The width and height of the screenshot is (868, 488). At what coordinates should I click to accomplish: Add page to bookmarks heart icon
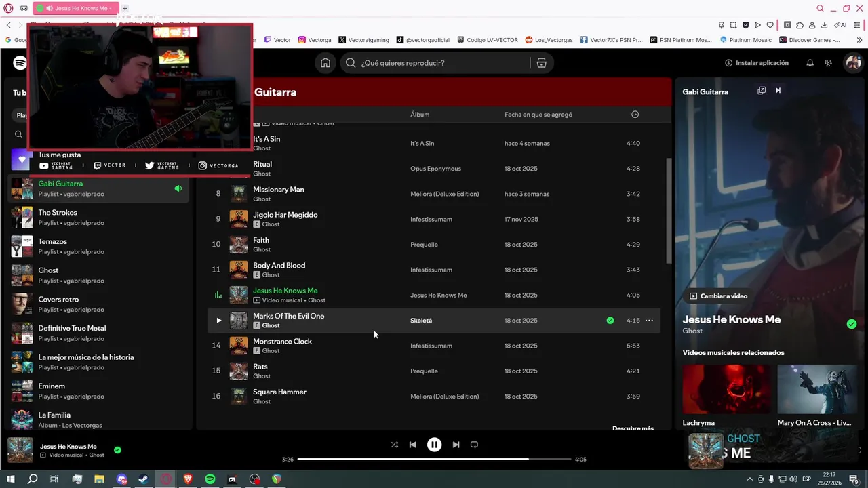770,25
